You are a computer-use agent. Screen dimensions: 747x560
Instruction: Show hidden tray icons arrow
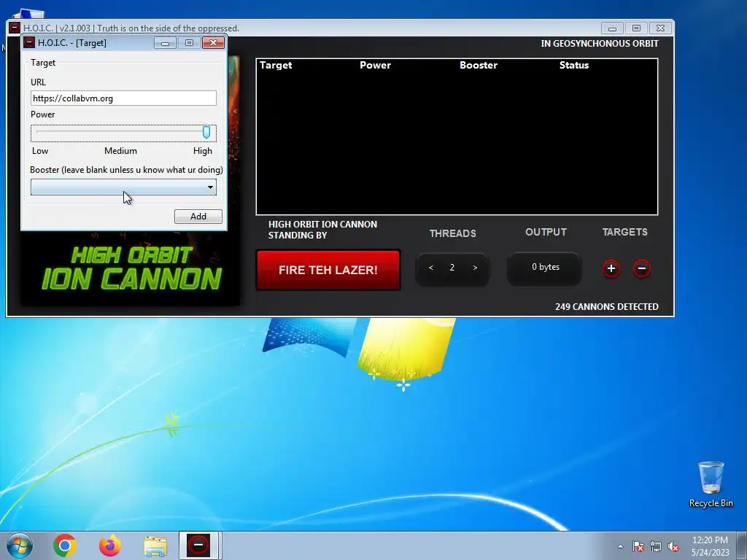[620, 546]
